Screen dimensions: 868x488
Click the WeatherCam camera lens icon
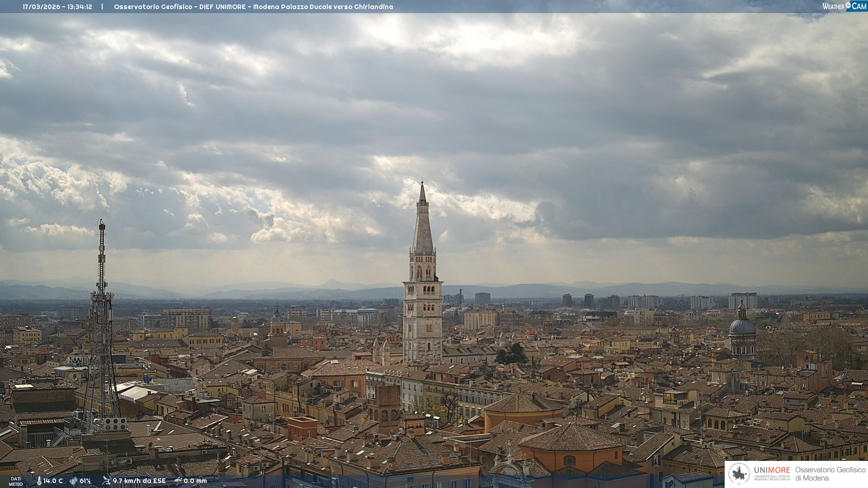point(848,5)
